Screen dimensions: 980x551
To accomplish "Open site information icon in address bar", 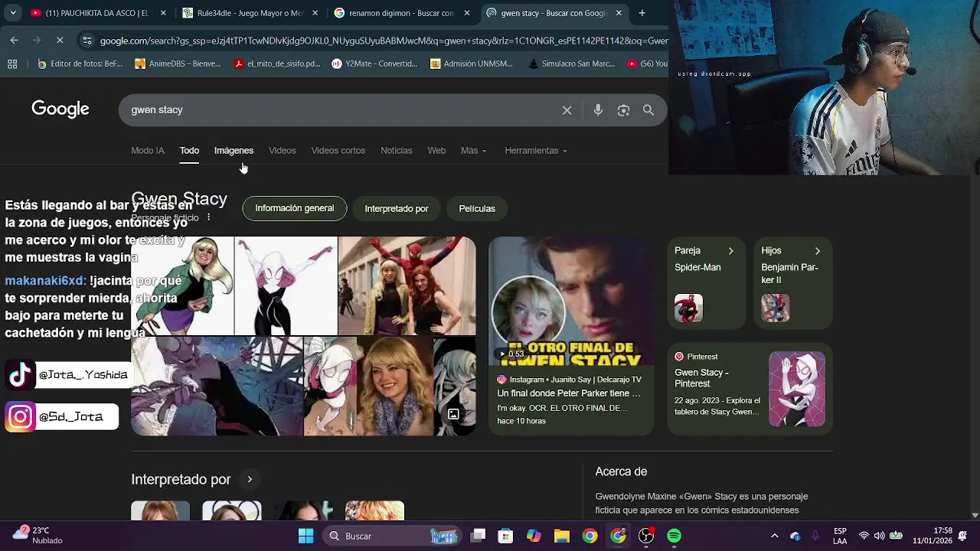I will pos(87,41).
